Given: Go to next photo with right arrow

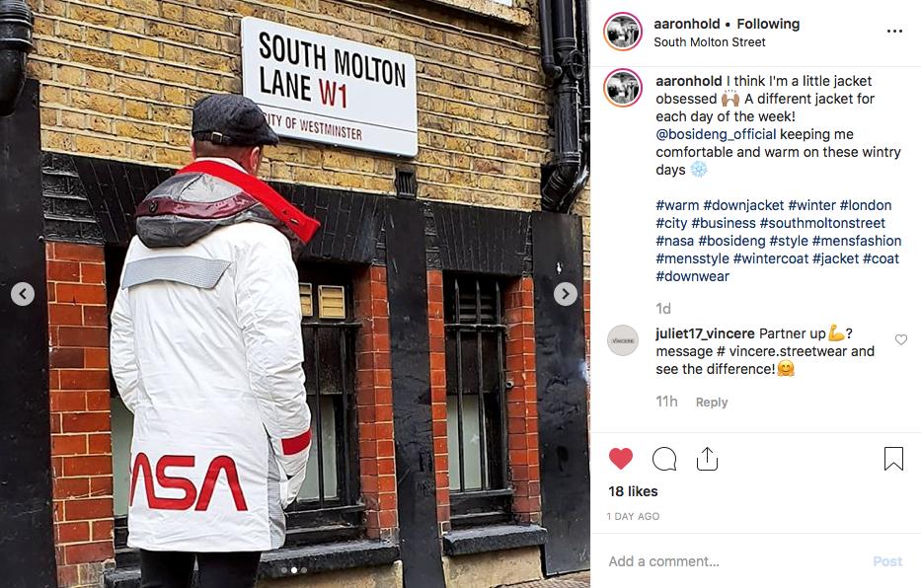Looking at the screenshot, I should point(565,294).
